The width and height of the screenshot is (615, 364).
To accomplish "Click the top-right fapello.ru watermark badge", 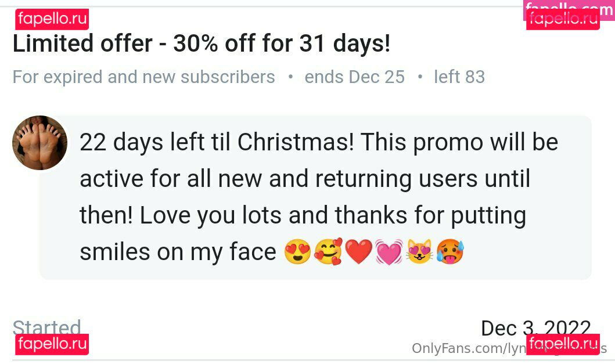I will [563, 19].
